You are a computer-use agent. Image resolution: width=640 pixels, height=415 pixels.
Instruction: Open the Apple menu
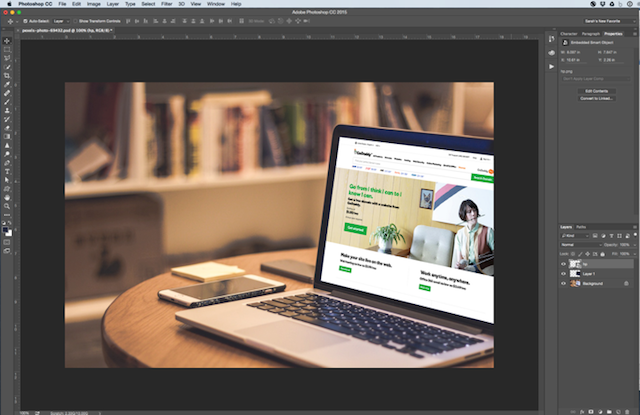9,4
